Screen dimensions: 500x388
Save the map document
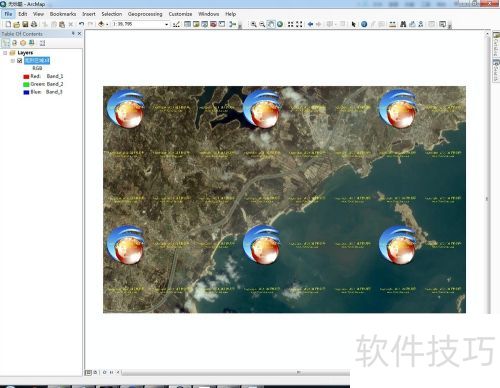pos(25,24)
